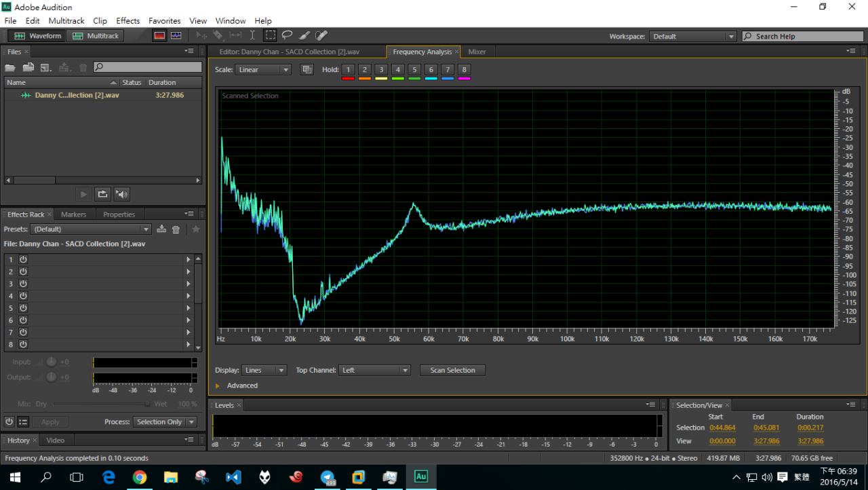Toggle power for effect slot 1
The width and height of the screenshot is (868, 490).
(x=22, y=259)
